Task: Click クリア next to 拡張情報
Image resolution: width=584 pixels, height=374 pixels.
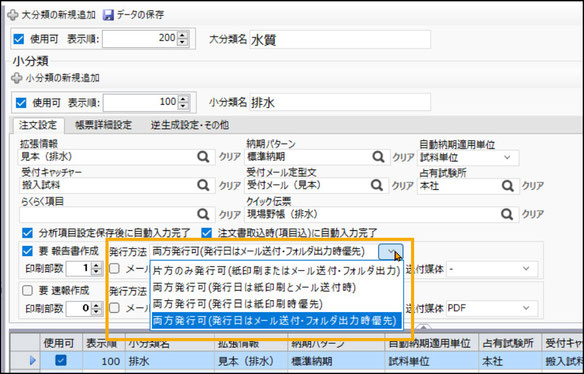Action: pyautogui.click(x=230, y=157)
